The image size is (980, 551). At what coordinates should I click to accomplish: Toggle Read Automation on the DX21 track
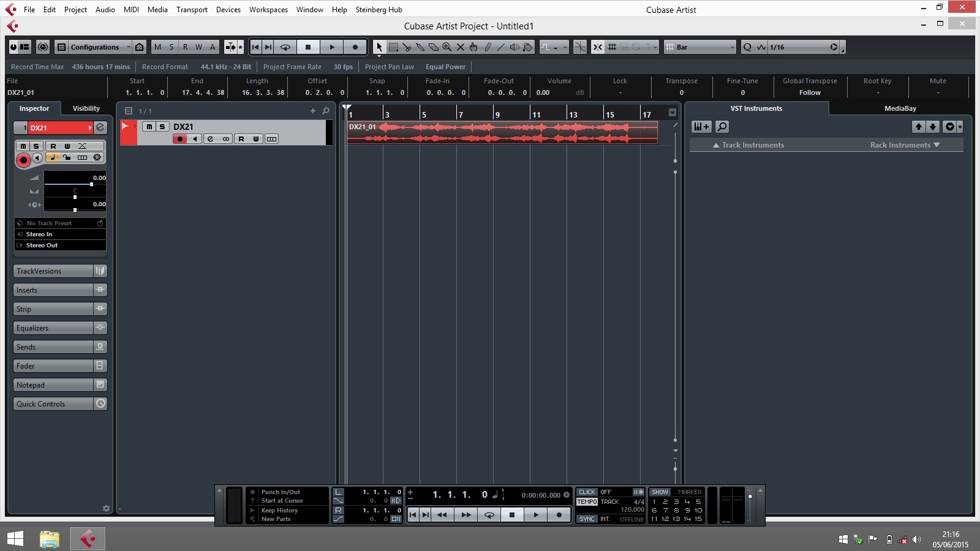[241, 139]
